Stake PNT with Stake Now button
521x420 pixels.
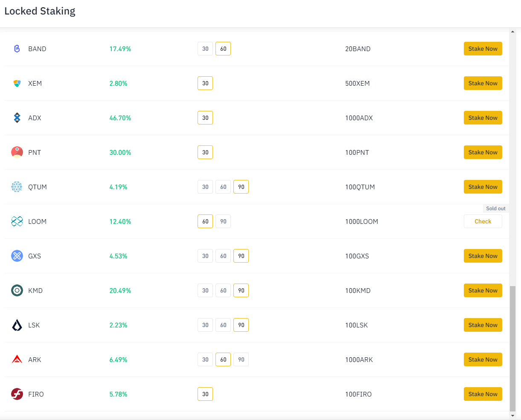[x=483, y=152]
